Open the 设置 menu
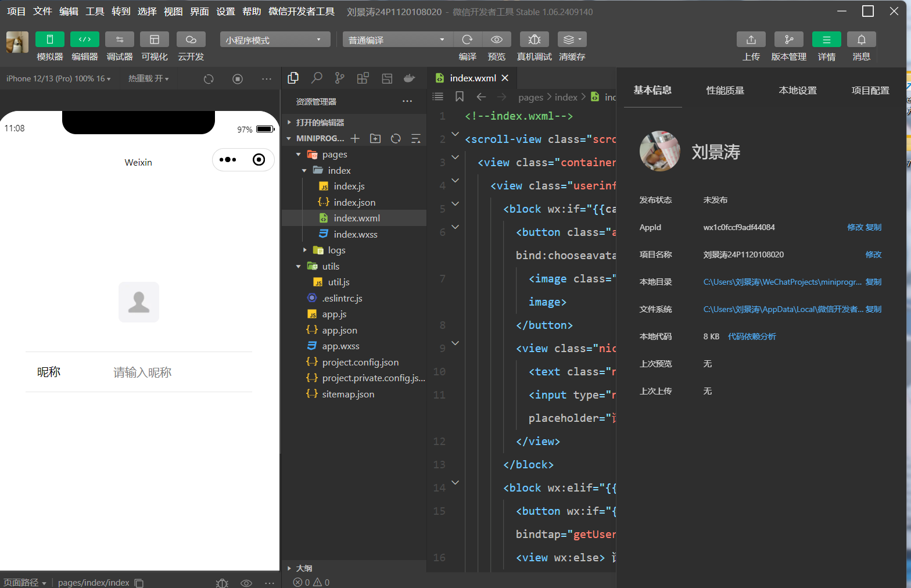The image size is (911, 588). (x=225, y=12)
